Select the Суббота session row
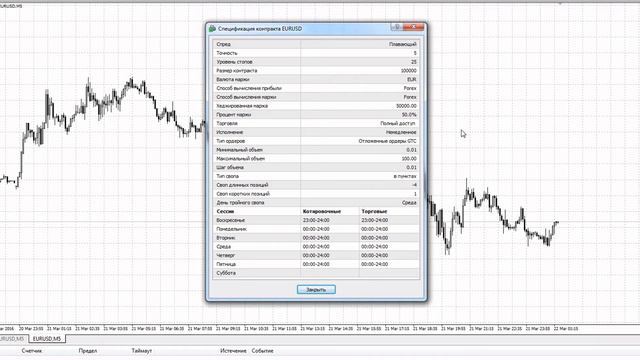This screenshot has height=360, width=640. [316, 273]
